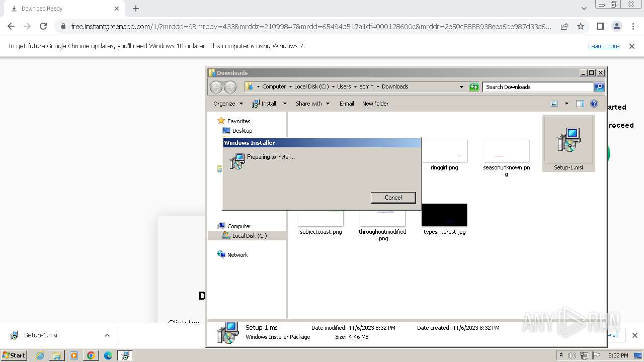Viewport: 644px width, 362px height.
Task: Expand the Install dropdown arrow
Action: (284, 104)
